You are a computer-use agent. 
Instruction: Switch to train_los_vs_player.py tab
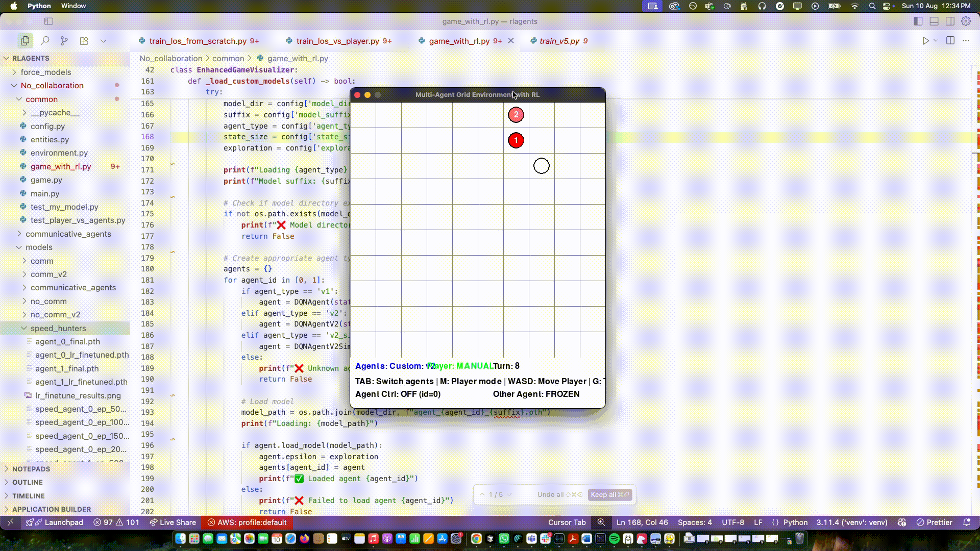pos(338,41)
